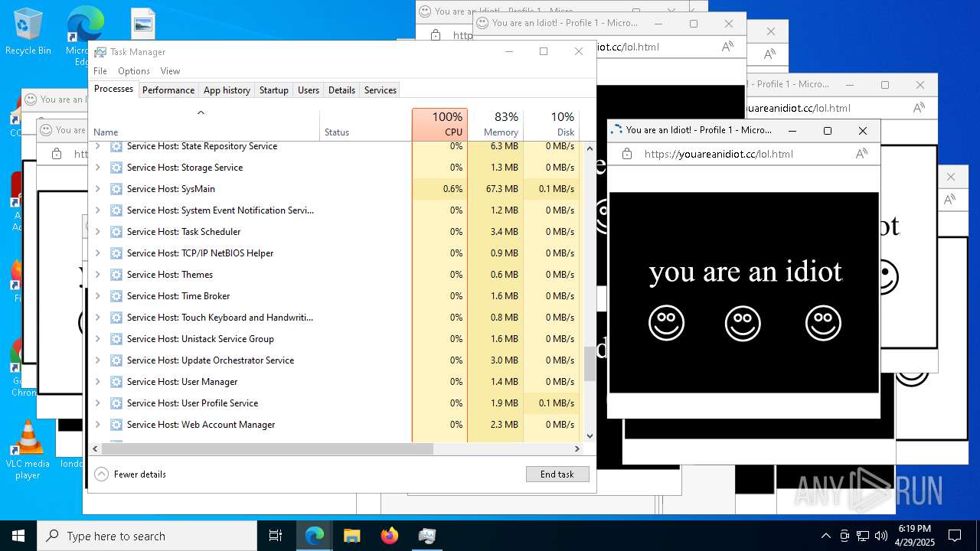
Task: Switch to the Services tab
Action: point(381,90)
